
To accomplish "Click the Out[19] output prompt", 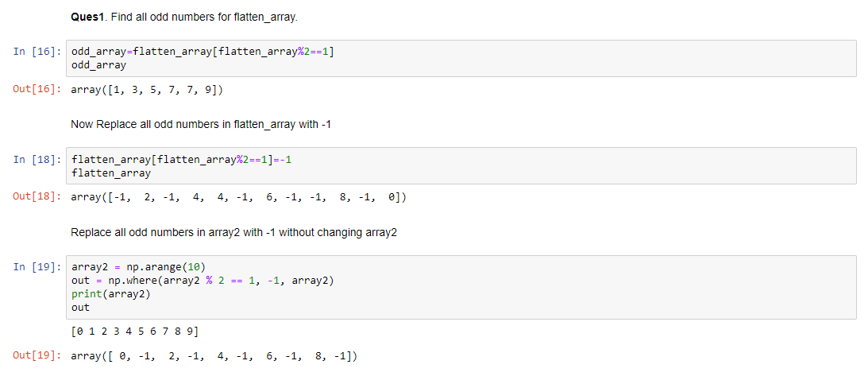I will [x=37, y=356].
